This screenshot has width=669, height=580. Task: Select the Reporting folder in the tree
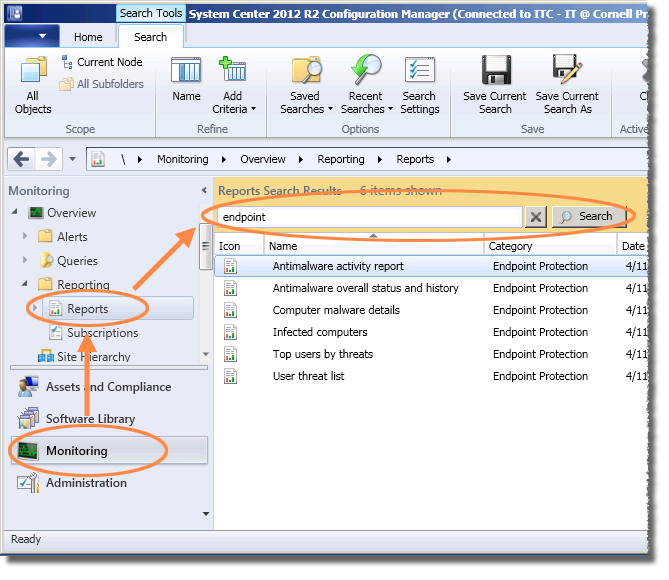click(x=74, y=285)
